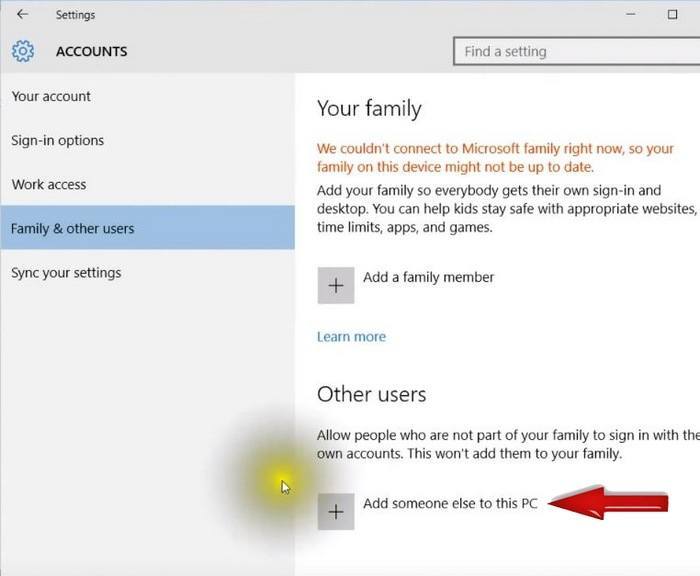
Task: Click the Other users heading
Action: click(x=371, y=394)
